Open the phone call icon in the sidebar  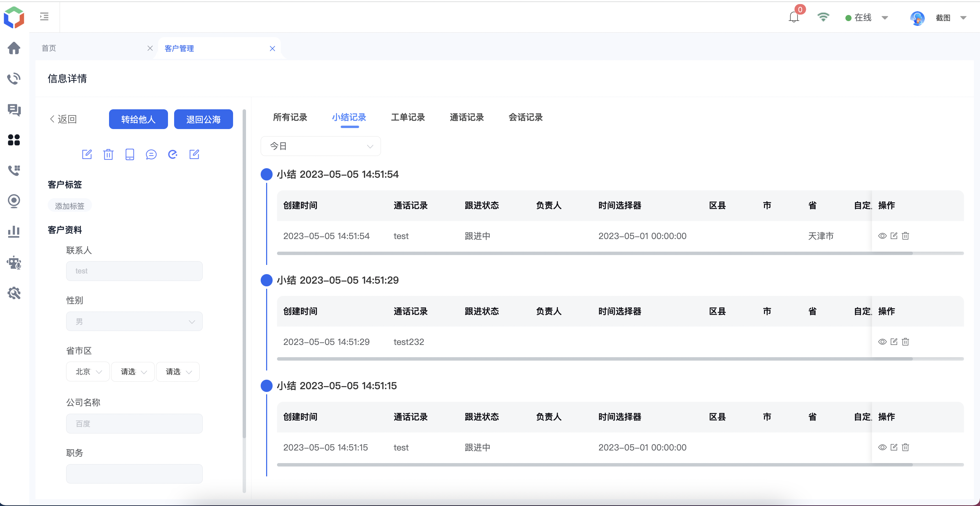pos(14,78)
